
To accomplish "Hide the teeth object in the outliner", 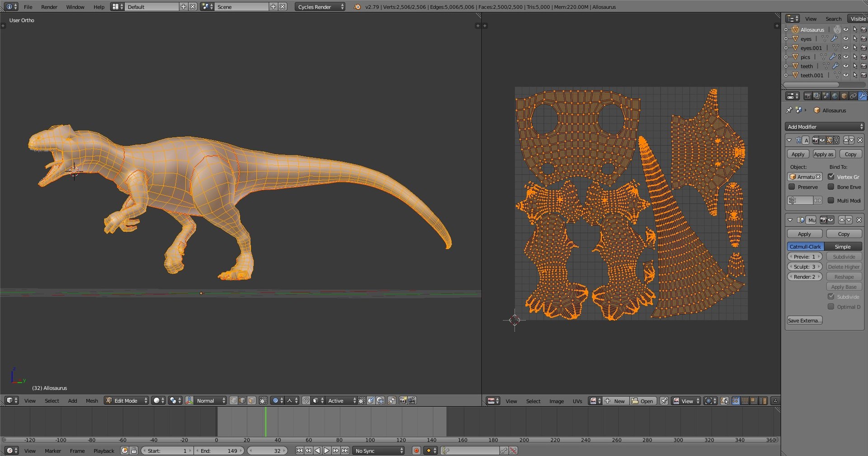I will [x=846, y=66].
